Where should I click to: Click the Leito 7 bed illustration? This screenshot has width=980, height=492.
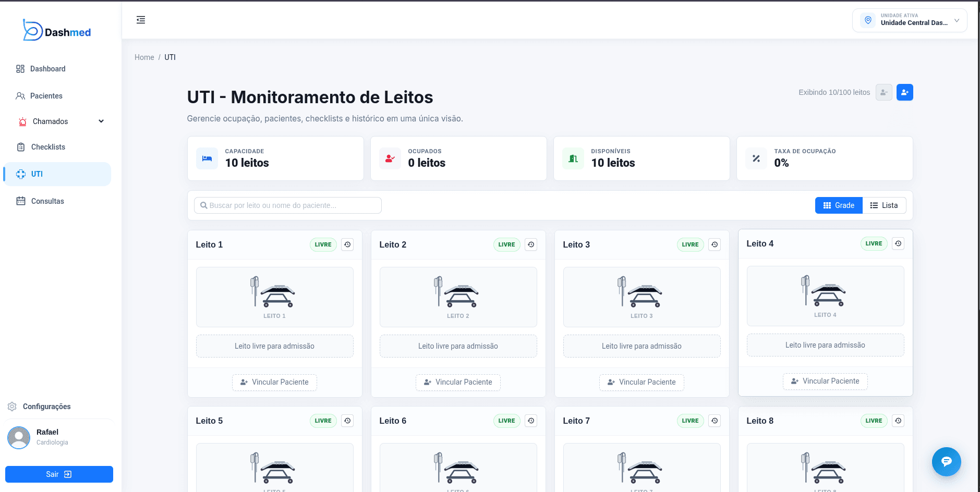639,468
